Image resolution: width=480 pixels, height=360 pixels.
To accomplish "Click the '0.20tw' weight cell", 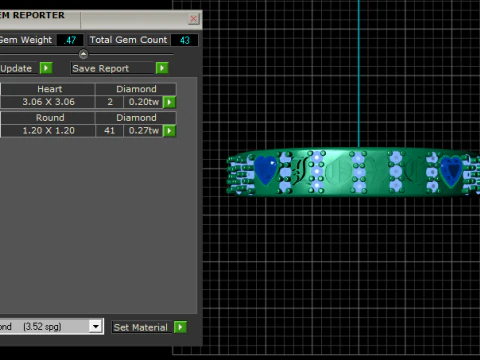I will 143,102.
